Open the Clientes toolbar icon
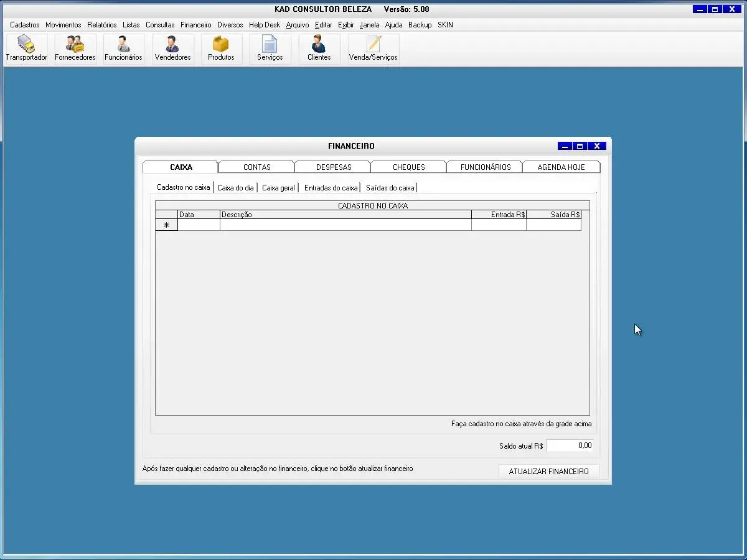This screenshot has width=747, height=560. pos(319,48)
